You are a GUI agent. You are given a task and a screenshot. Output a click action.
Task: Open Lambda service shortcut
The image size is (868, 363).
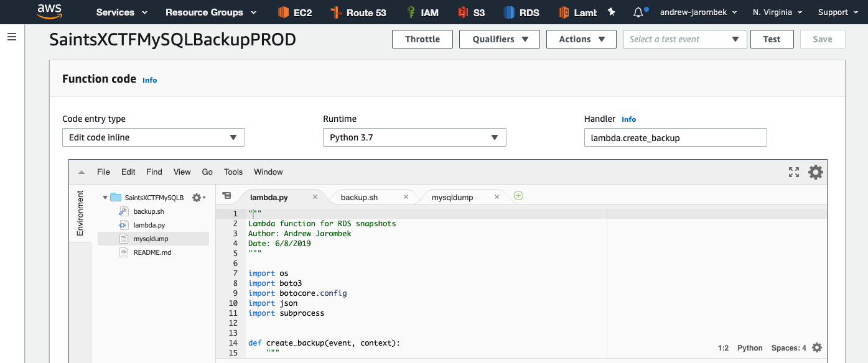click(578, 12)
